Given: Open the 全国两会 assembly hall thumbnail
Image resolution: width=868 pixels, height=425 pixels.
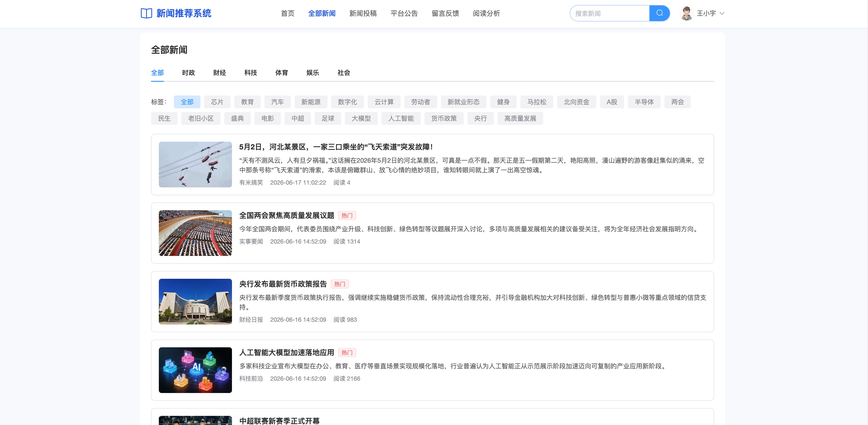Looking at the screenshot, I should pos(195,233).
